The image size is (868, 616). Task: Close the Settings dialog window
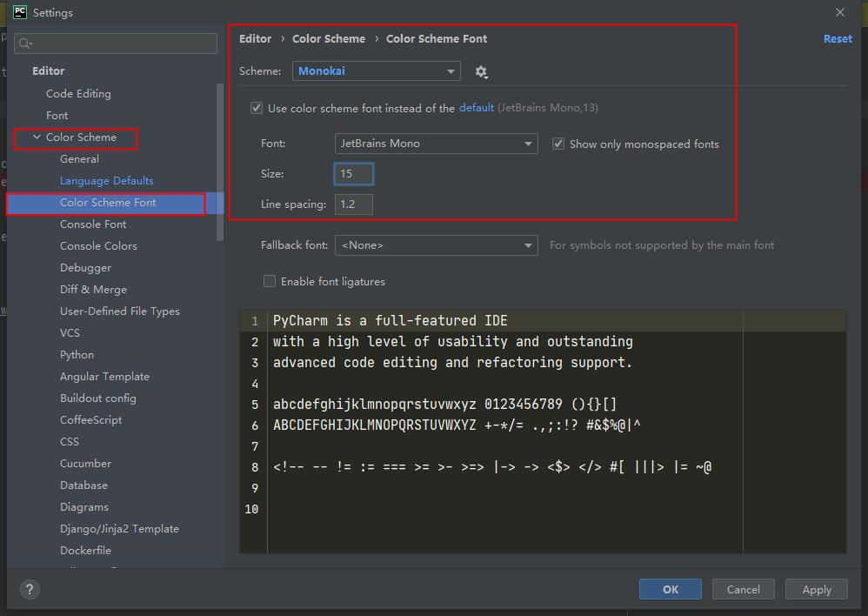pos(839,12)
